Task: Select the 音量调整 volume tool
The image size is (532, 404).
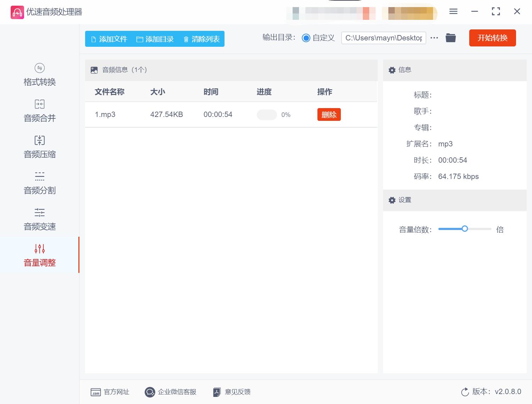Action: [39, 255]
